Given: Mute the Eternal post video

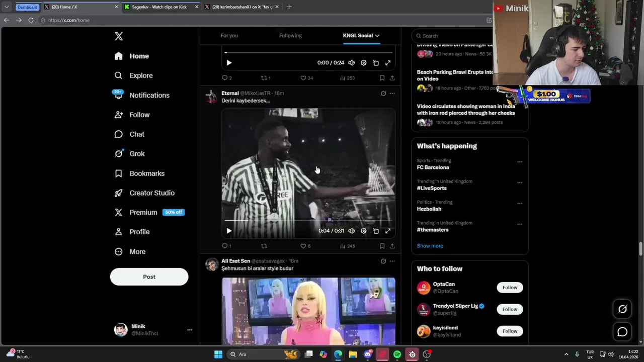Looking at the screenshot, I should (351, 231).
